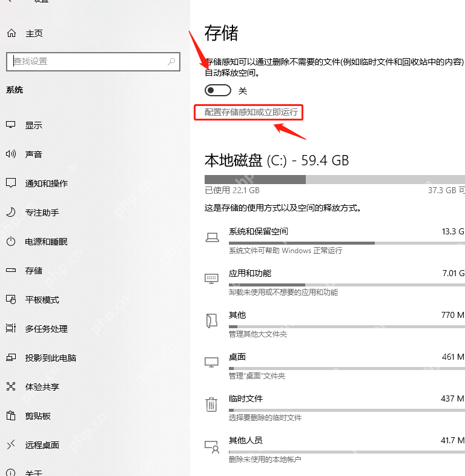Click the 系统和保留空间 usage bar
Screen dimensions: 465x476
point(347,243)
